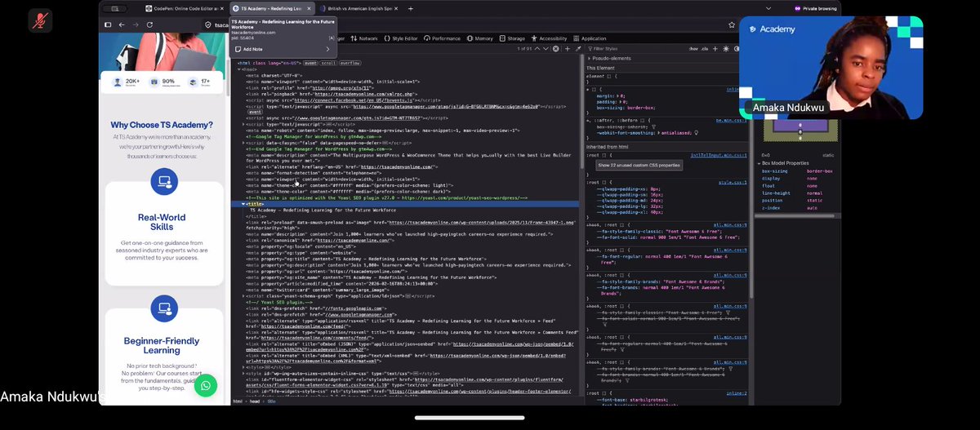Click the event badge on html element

(x=311, y=62)
